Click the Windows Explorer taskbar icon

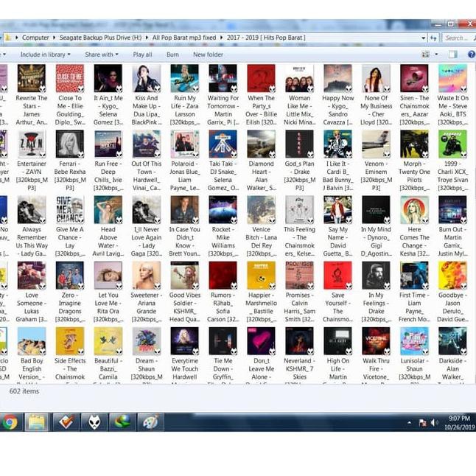(36, 422)
